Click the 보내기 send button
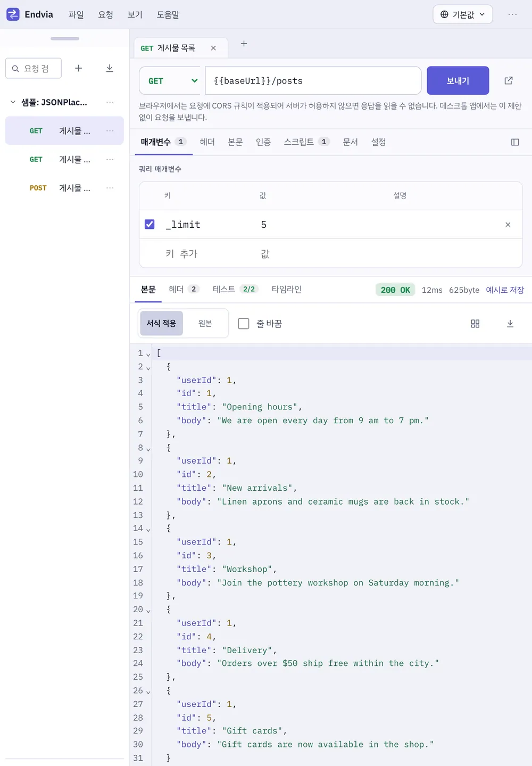Image resolution: width=532 pixels, height=766 pixels. pos(458,80)
